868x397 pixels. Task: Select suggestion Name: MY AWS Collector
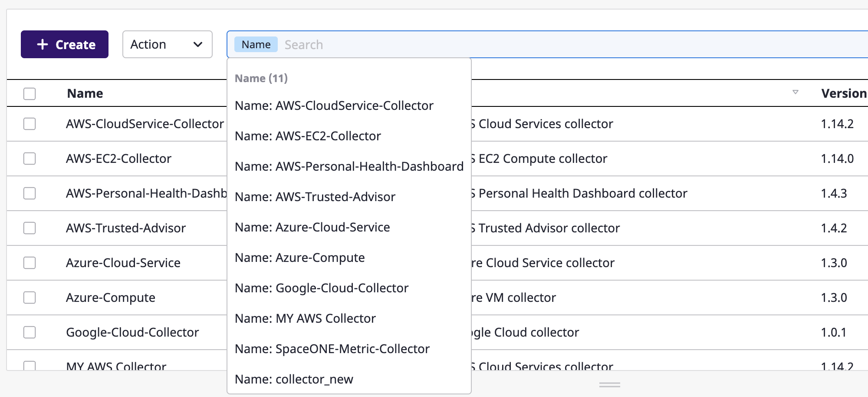[349, 318]
